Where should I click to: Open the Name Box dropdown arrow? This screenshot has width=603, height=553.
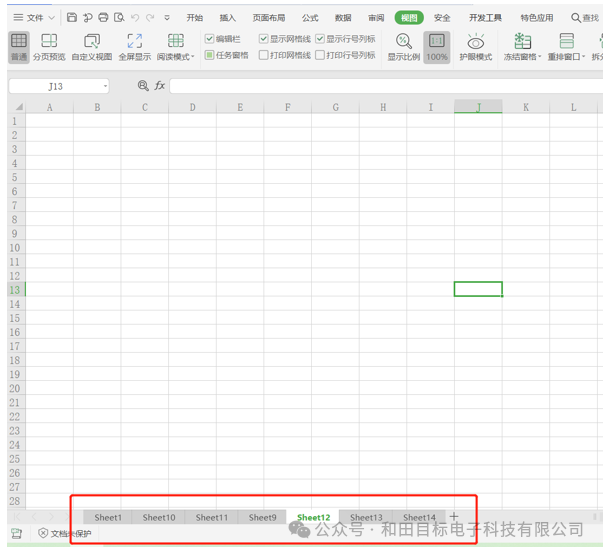pos(105,86)
